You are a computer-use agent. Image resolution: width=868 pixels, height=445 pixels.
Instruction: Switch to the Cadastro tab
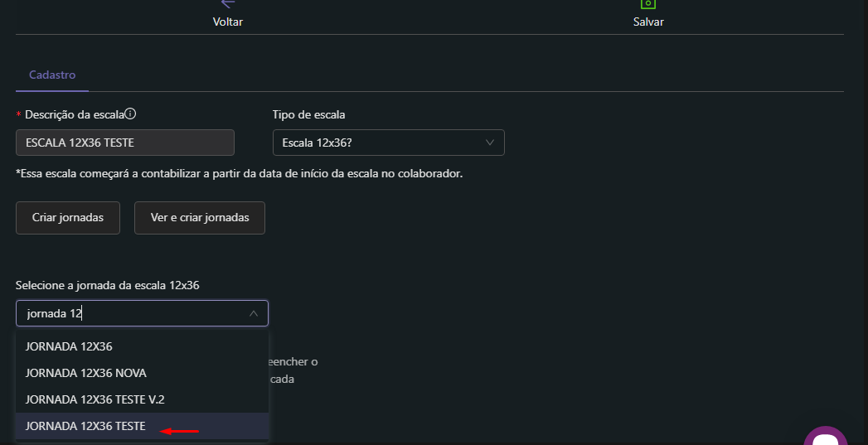[x=52, y=75]
